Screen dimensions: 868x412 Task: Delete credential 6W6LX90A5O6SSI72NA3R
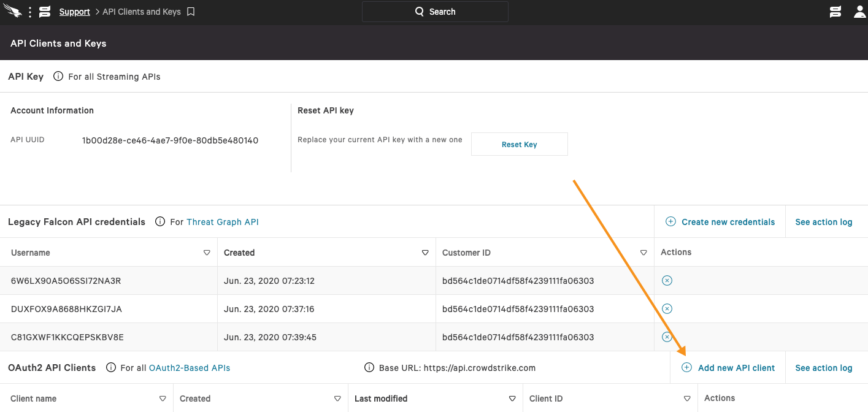tap(667, 280)
